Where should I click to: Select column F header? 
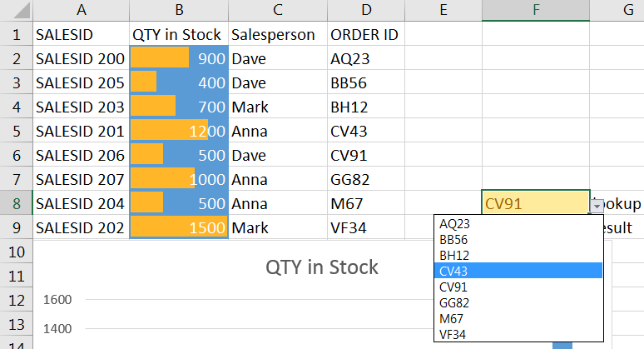point(535,11)
